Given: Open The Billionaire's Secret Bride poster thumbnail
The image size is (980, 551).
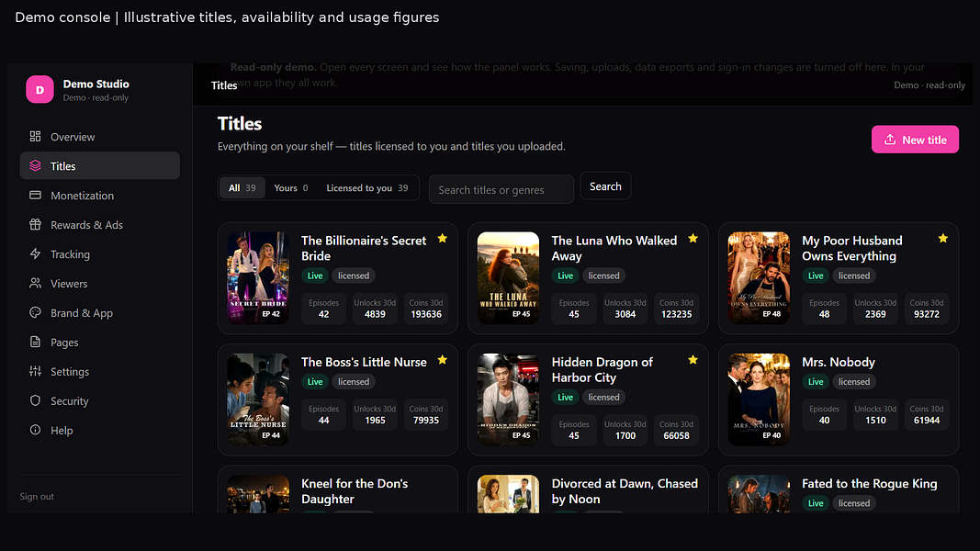Looking at the screenshot, I should [258, 277].
